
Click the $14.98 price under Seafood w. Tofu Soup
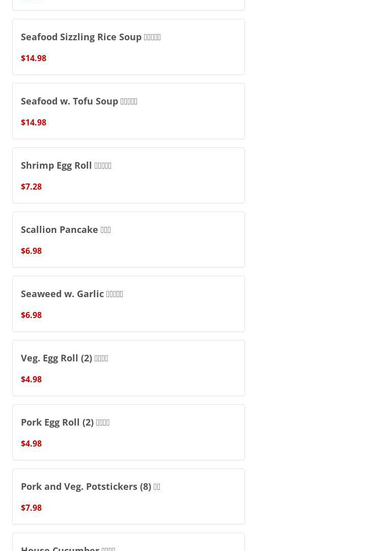(33, 122)
